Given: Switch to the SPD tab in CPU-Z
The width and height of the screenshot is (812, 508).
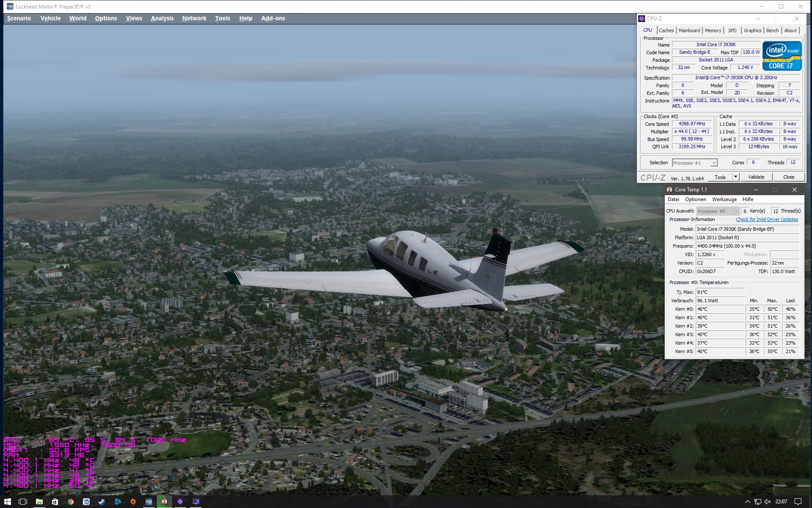Looking at the screenshot, I should [732, 30].
